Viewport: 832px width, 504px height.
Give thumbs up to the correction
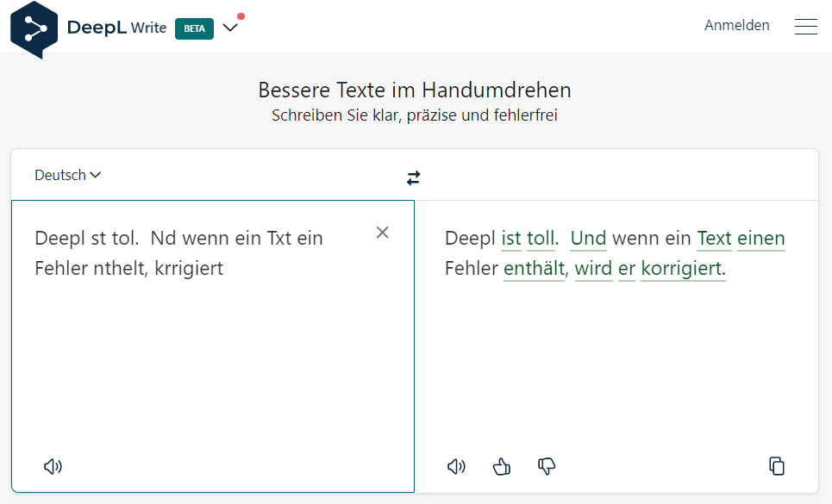(502, 466)
